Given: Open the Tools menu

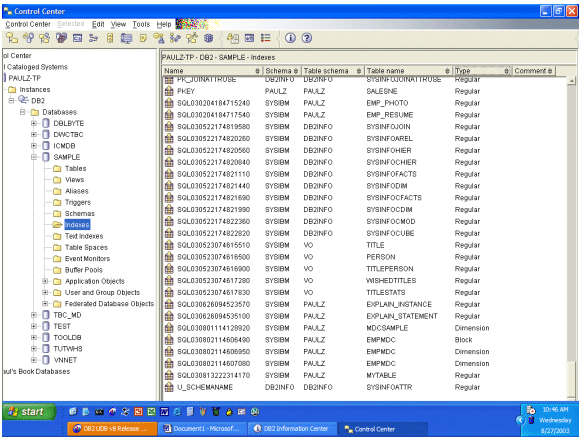Looking at the screenshot, I should tap(141, 24).
